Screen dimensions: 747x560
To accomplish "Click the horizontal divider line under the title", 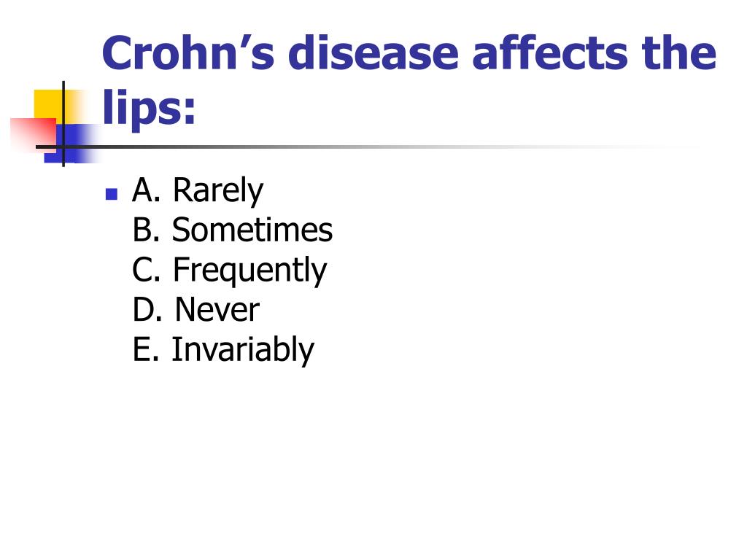I will 367,147.
